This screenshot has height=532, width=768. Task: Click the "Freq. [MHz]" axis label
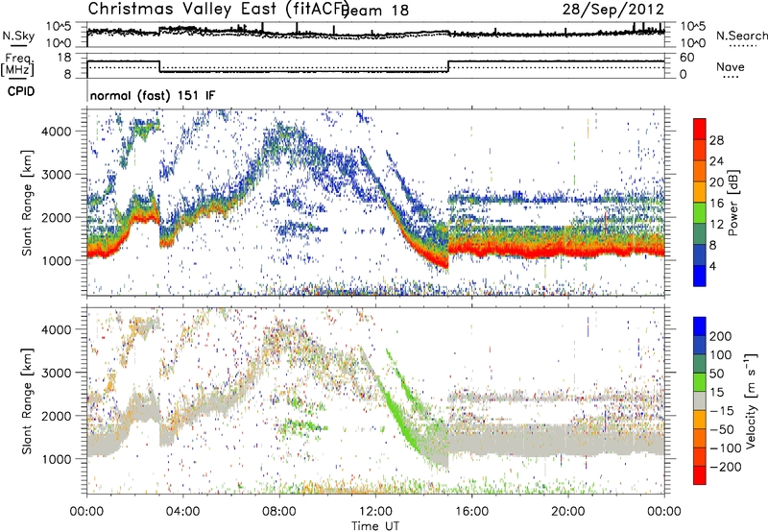coord(17,64)
